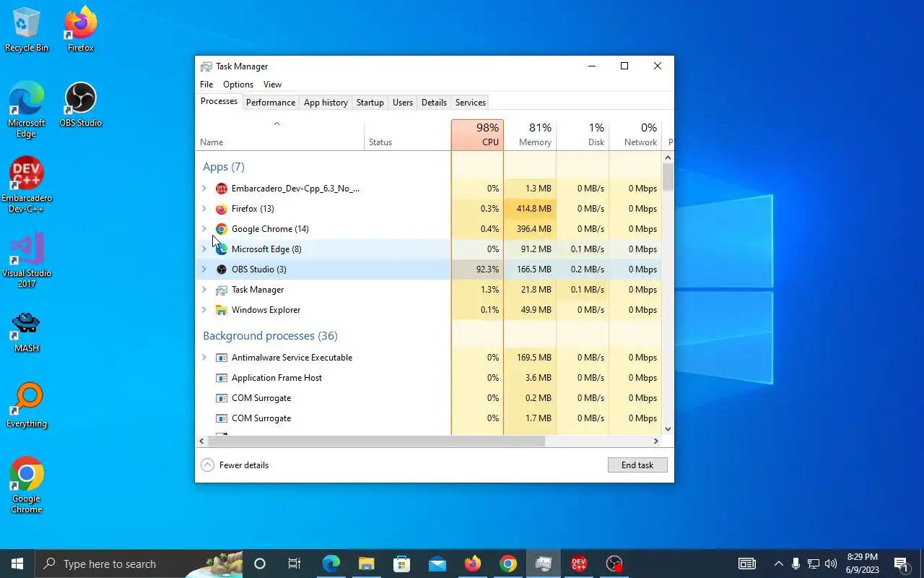Click the Application Frame Host icon

222,378
